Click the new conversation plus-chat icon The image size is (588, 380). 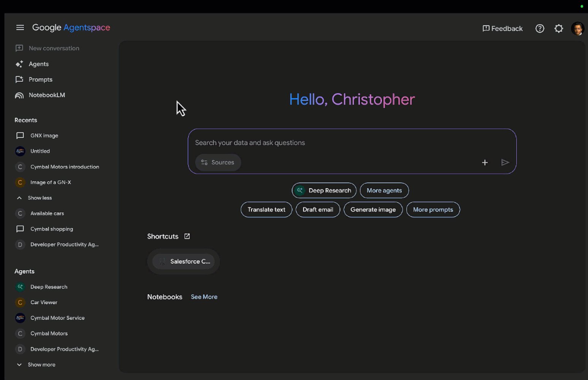[x=19, y=48]
